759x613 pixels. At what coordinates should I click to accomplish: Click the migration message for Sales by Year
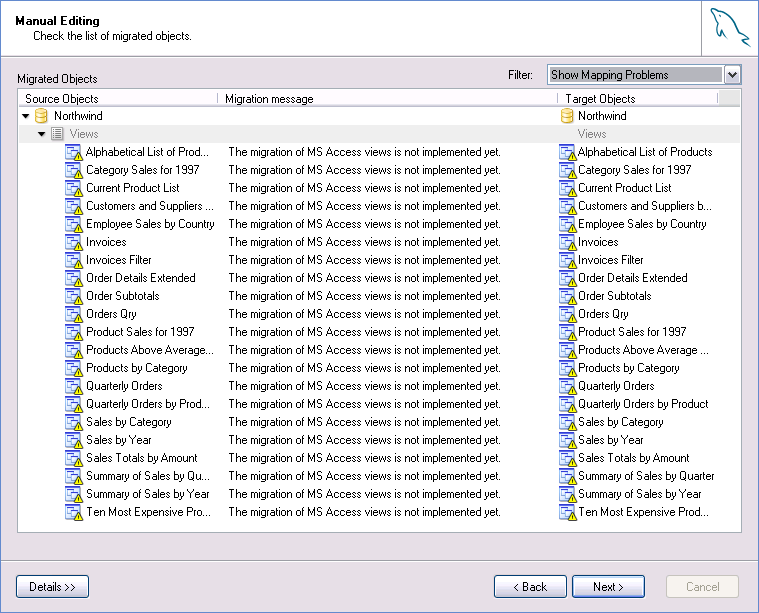click(x=364, y=440)
